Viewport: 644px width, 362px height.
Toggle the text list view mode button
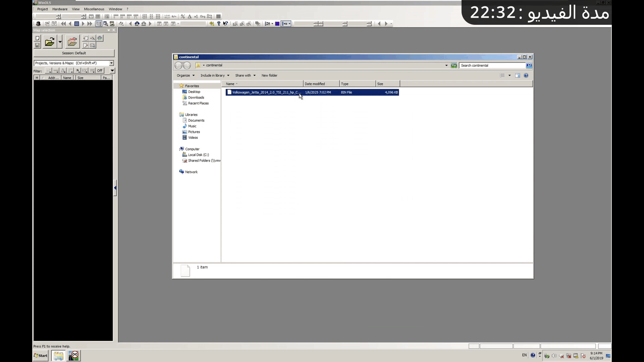(x=99, y=24)
